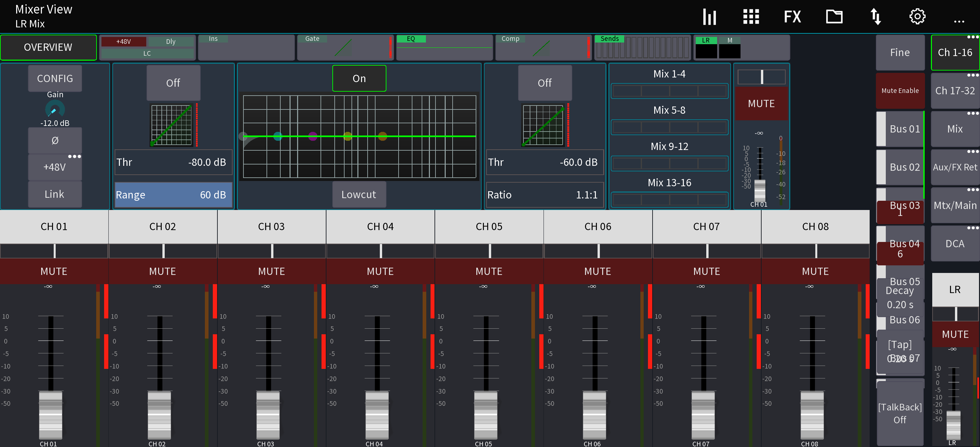Open the library folder icon

point(834,16)
